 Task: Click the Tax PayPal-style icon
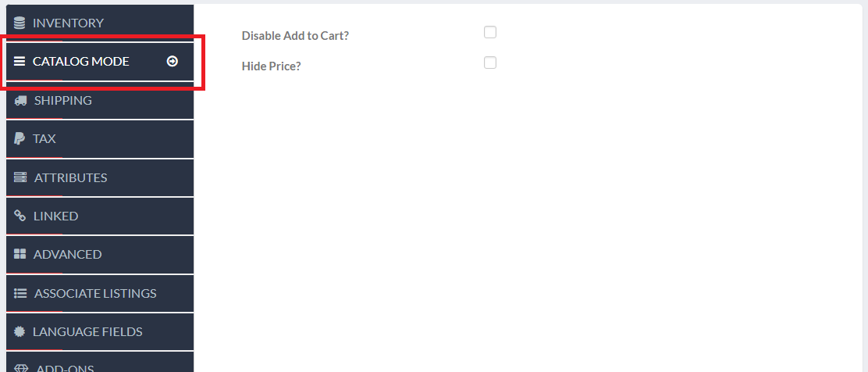(x=20, y=138)
